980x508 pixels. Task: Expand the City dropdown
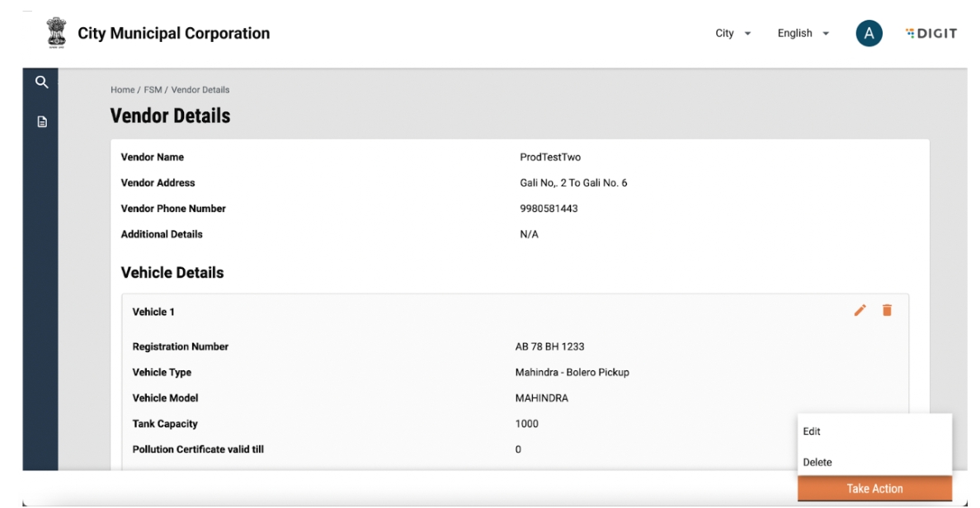click(x=733, y=34)
